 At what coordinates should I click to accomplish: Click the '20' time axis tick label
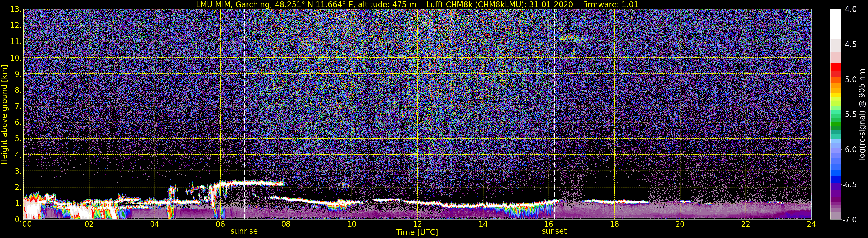680,224
